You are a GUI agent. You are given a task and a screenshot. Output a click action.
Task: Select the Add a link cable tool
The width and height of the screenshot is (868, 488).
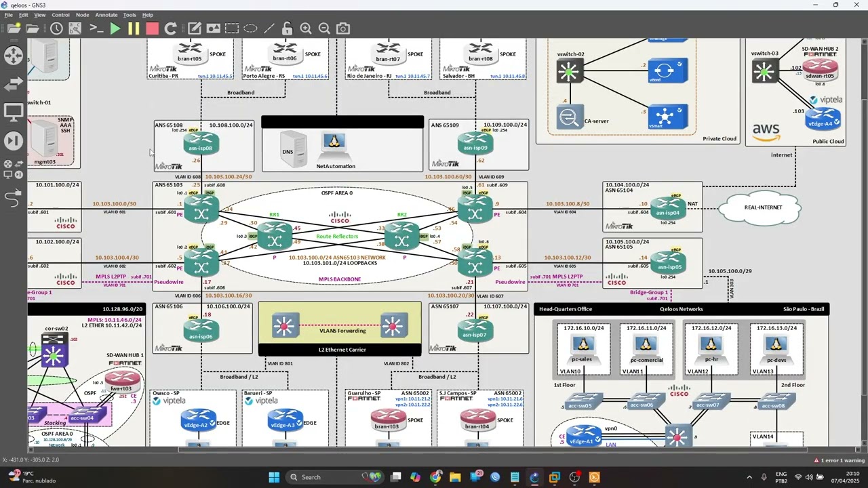click(14, 198)
